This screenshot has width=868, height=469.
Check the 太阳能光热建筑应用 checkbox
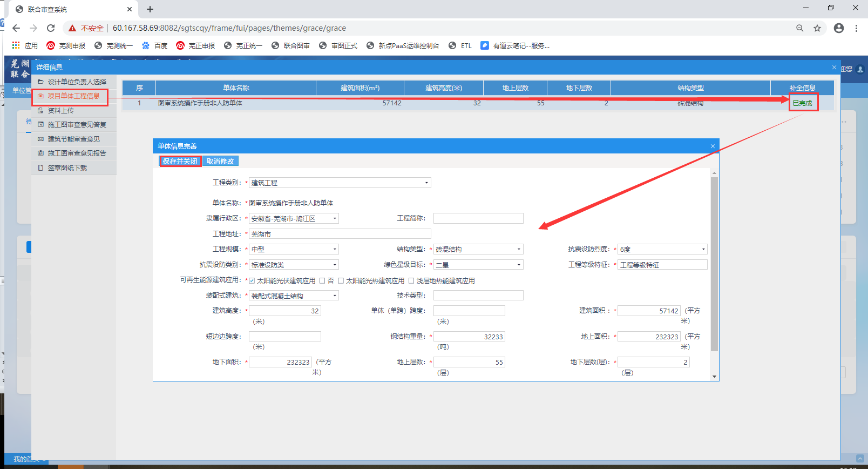tap(341, 280)
